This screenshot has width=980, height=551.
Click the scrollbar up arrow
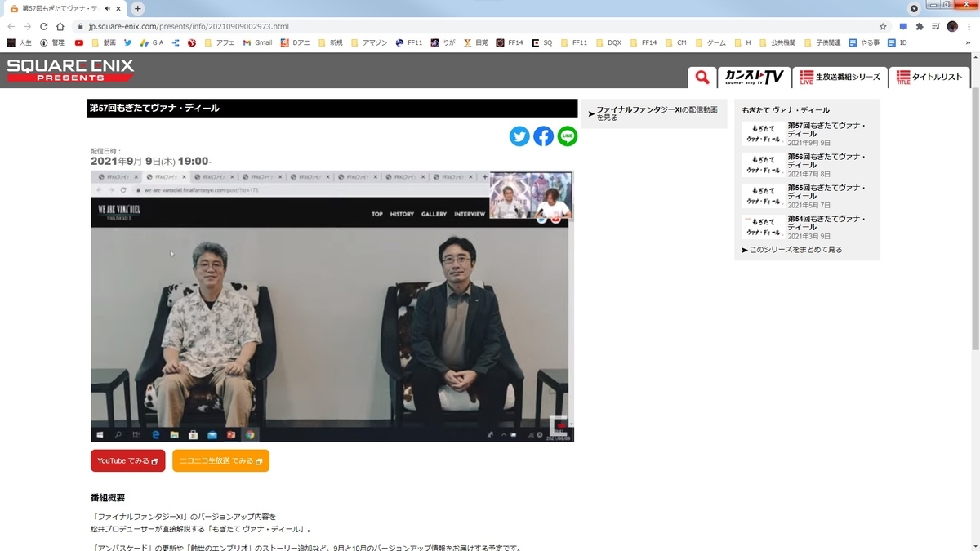click(975, 58)
